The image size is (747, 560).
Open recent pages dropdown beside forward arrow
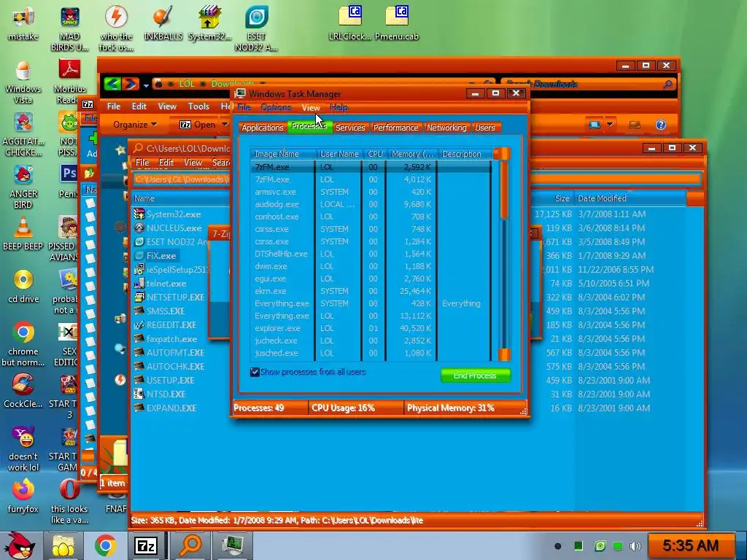pos(146,85)
